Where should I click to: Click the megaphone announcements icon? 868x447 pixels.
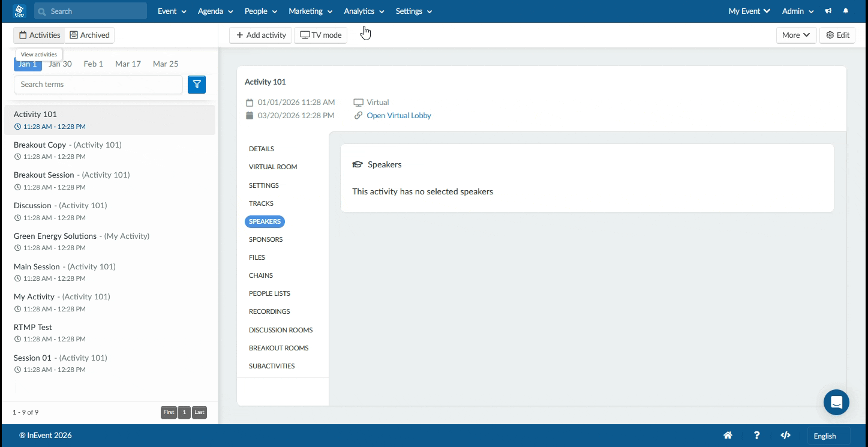(x=828, y=11)
